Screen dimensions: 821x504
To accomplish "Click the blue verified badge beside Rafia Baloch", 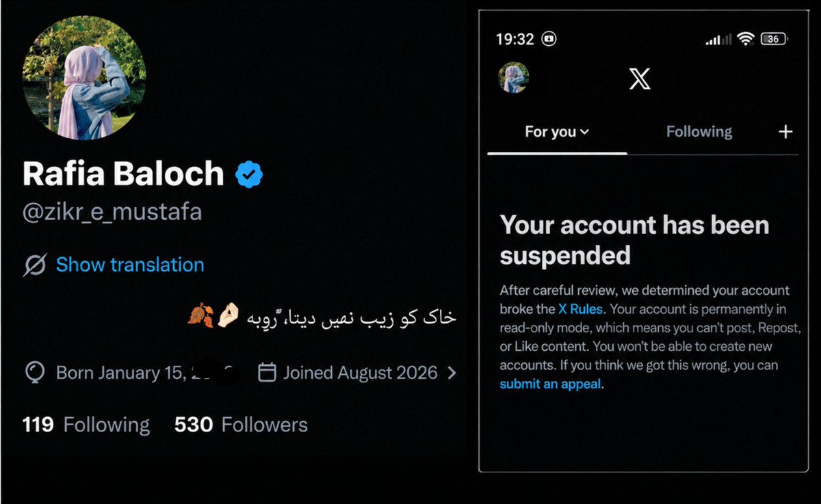I will (x=249, y=175).
